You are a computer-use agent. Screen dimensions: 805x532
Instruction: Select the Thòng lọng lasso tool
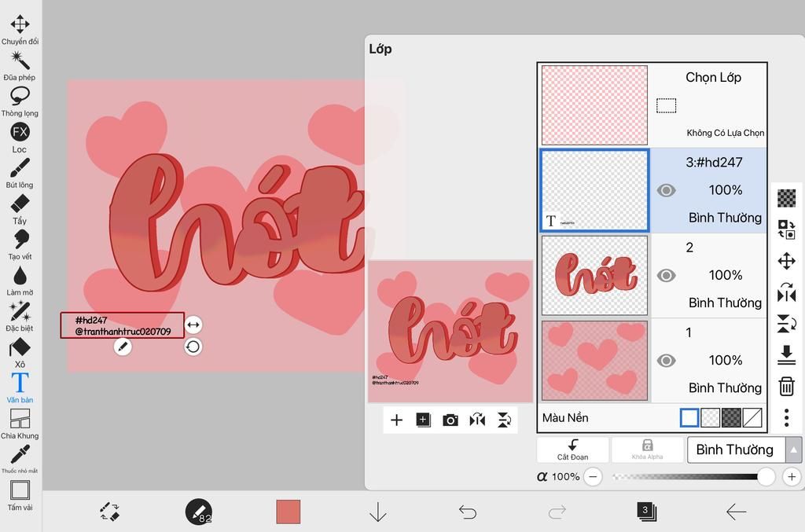pos(20,101)
